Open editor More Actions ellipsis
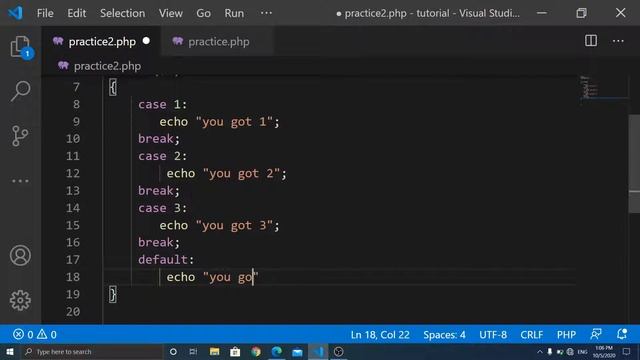Viewport: 640px width, 360px height. point(618,41)
